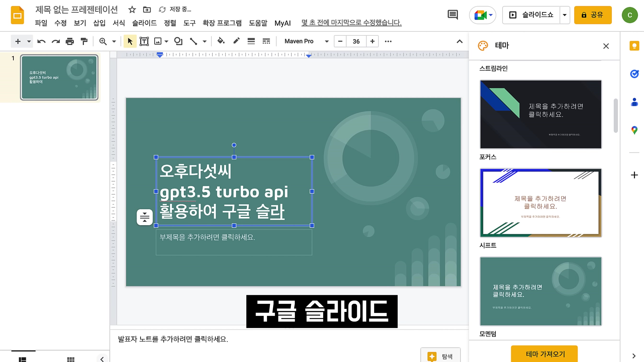Increase font size
This screenshot has width=644, height=362.
(372, 41)
